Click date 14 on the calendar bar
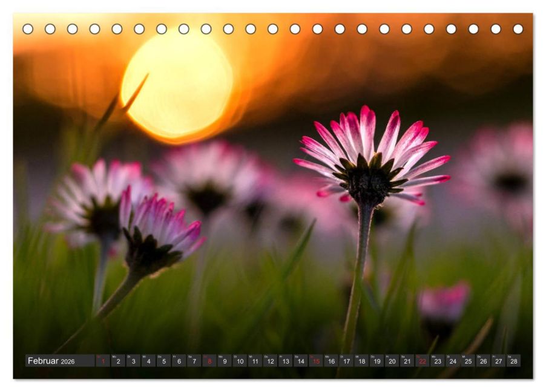 click(301, 361)
